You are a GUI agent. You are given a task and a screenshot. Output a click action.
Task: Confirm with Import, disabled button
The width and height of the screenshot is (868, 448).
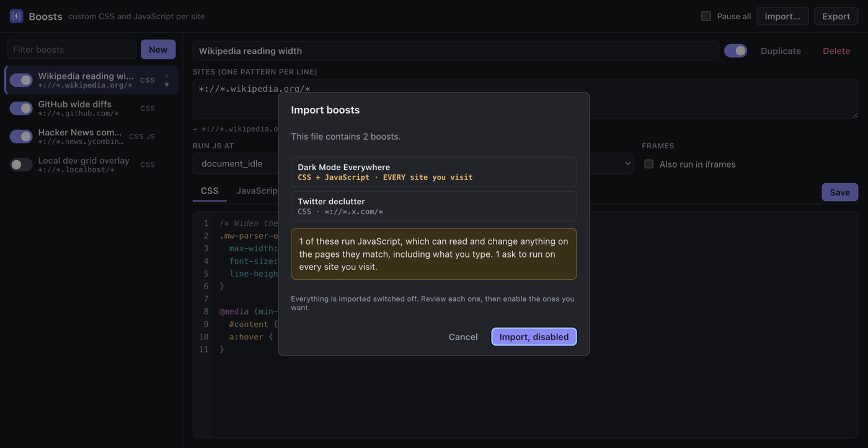pyautogui.click(x=534, y=337)
